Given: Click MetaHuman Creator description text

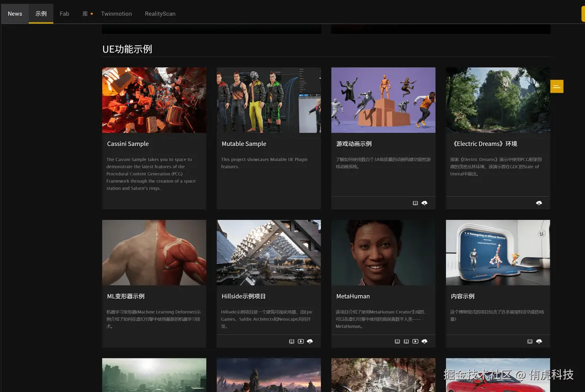Looking at the screenshot, I should point(380,319).
